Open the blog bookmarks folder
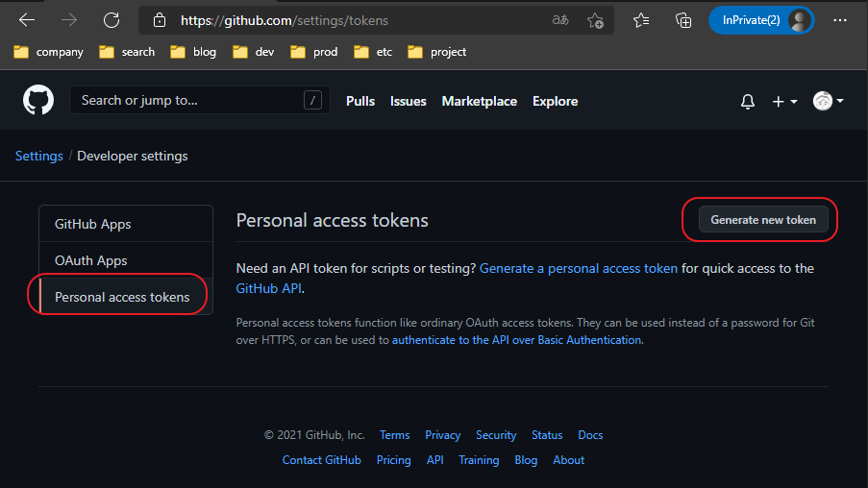The width and height of the screenshot is (868, 488). (193, 52)
